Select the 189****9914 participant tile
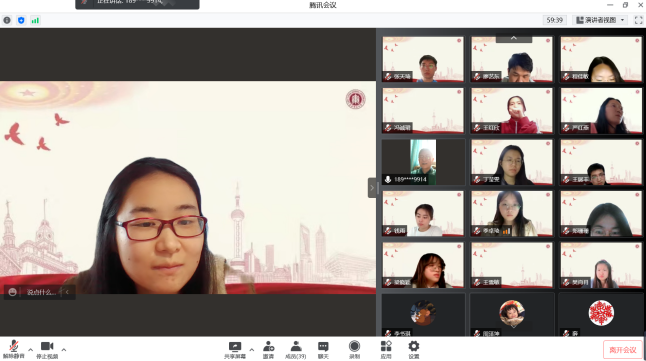The image size is (646, 361). pos(423,162)
